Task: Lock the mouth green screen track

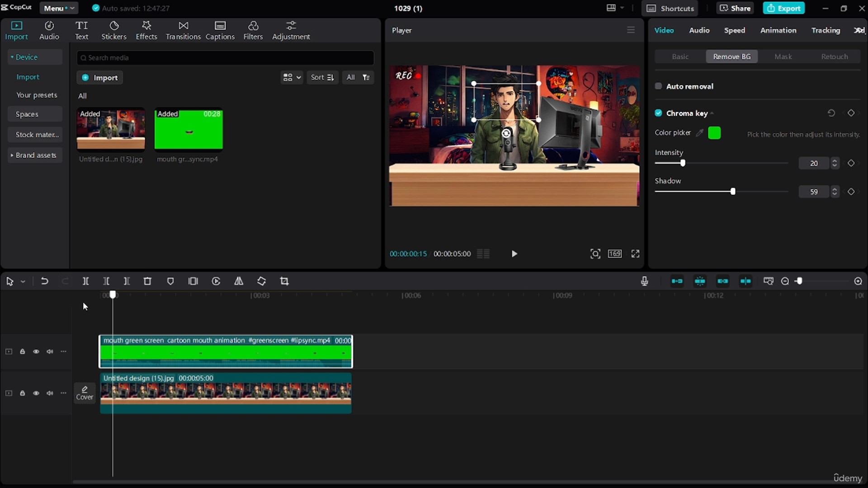Action: (x=22, y=352)
